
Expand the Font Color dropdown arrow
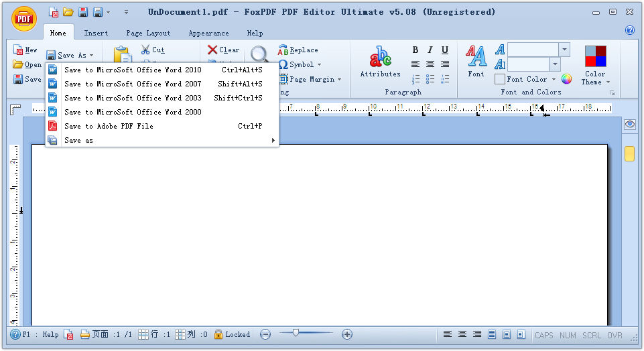click(554, 79)
